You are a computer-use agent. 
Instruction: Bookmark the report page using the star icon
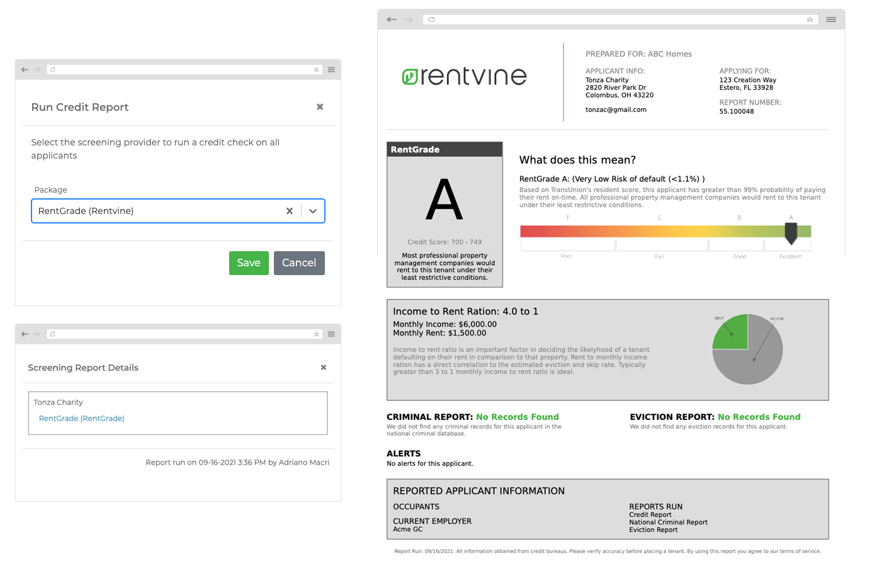(810, 20)
